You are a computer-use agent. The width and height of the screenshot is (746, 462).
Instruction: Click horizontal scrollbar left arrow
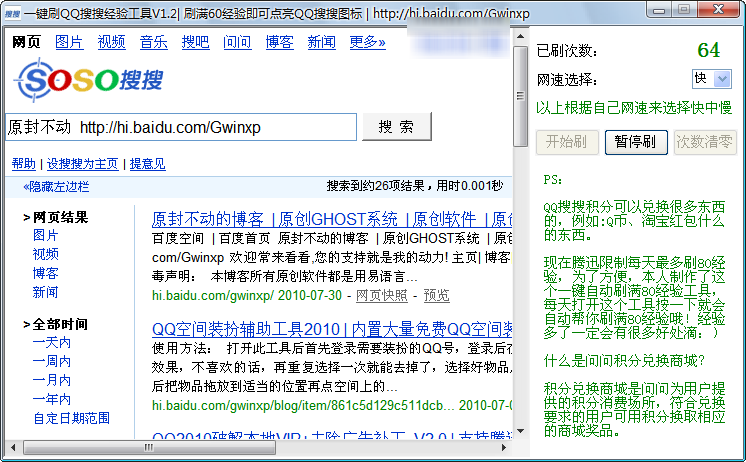(x=13, y=448)
